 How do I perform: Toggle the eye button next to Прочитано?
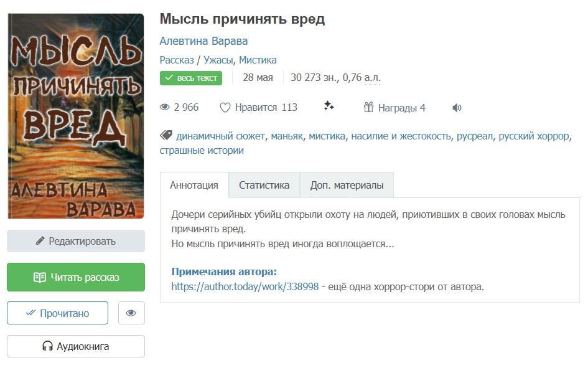(x=131, y=313)
